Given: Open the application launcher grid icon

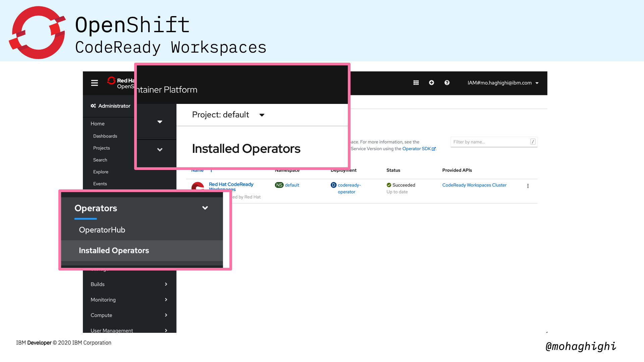Looking at the screenshot, I should coord(416,83).
